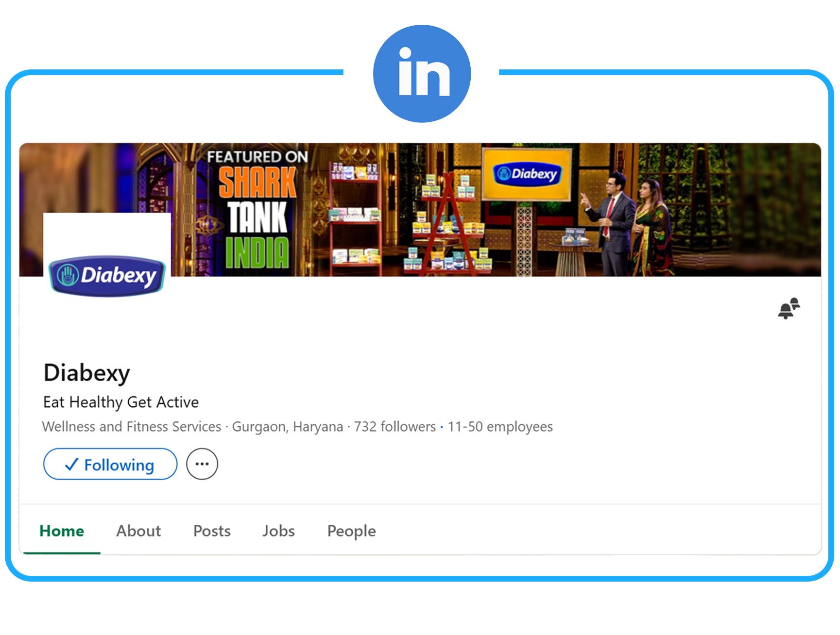Open the About tab

(138, 531)
